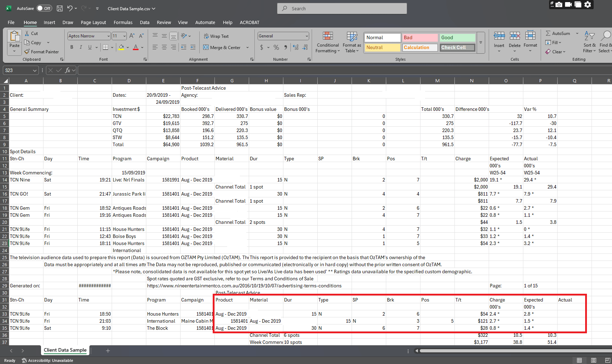Click the Undo arrow icon

click(x=70, y=8)
